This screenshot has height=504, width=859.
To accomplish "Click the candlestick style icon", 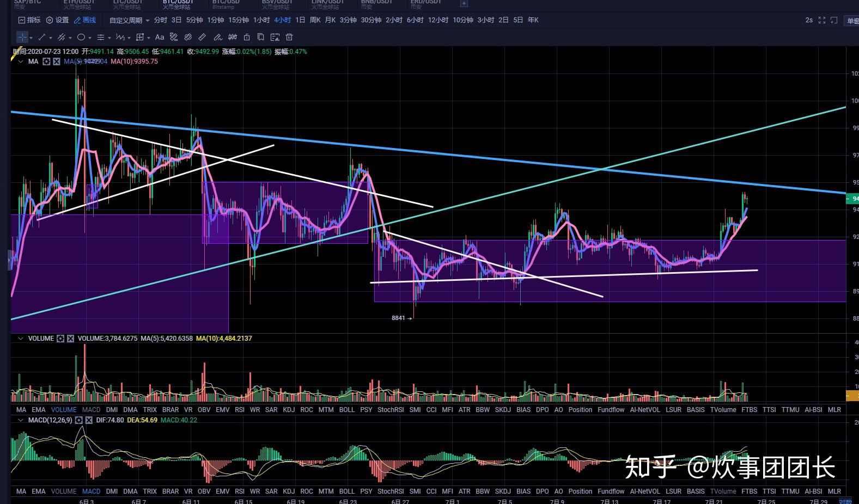I will coord(233,37).
